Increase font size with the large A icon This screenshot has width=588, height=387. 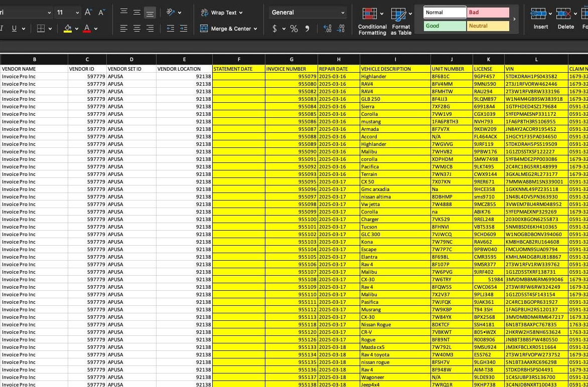click(88, 13)
